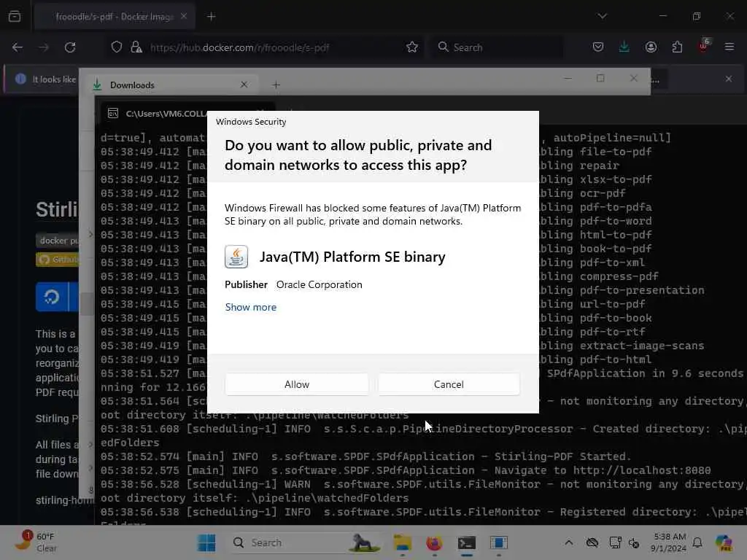The height and width of the screenshot is (560, 747).
Task: Close the Downloads tab
Action: tap(244, 85)
